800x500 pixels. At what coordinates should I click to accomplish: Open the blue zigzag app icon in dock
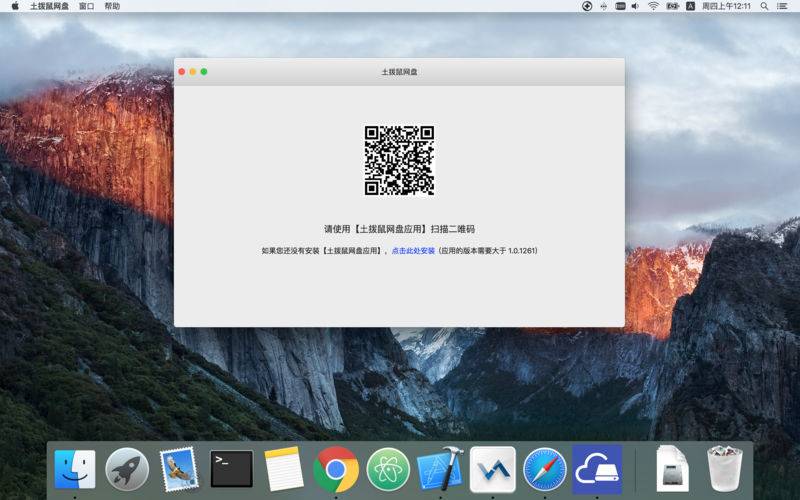[x=492, y=469]
